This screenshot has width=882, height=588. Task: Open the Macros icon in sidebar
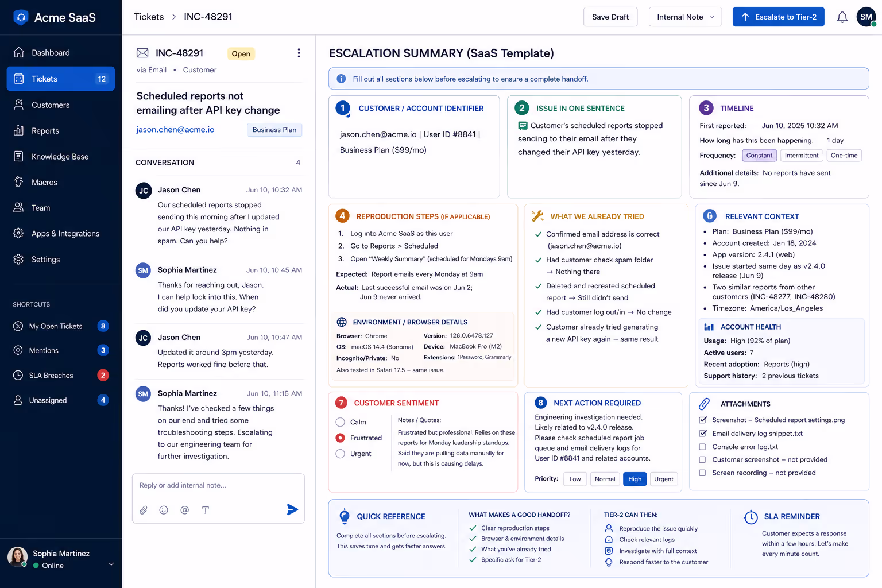18,182
